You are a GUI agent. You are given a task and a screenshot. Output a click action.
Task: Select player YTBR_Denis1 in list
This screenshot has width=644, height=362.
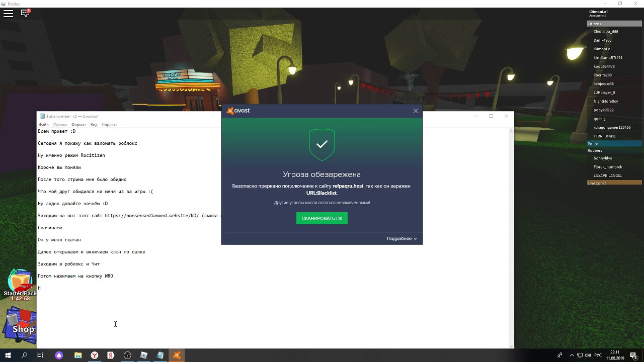click(x=605, y=136)
